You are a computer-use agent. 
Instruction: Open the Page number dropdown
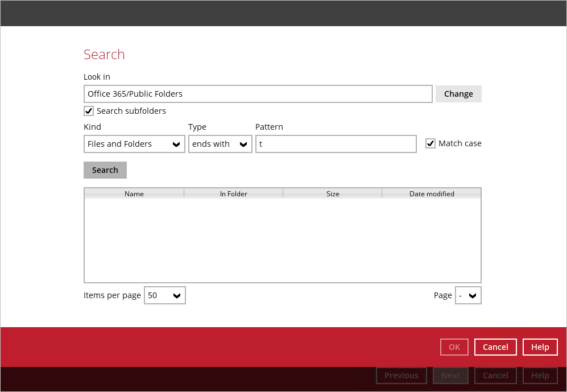pos(468,295)
